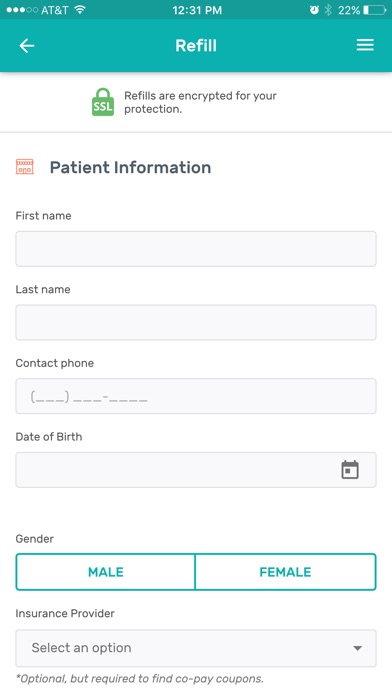Tap the Date of Birth field
Image resolution: width=392 pixels, height=696 pixels.
tap(196, 470)
